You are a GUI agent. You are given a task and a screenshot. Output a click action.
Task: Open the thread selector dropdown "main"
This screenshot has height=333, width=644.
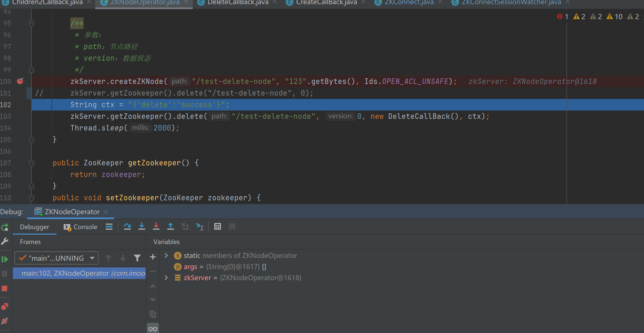[x=56, y=258]
